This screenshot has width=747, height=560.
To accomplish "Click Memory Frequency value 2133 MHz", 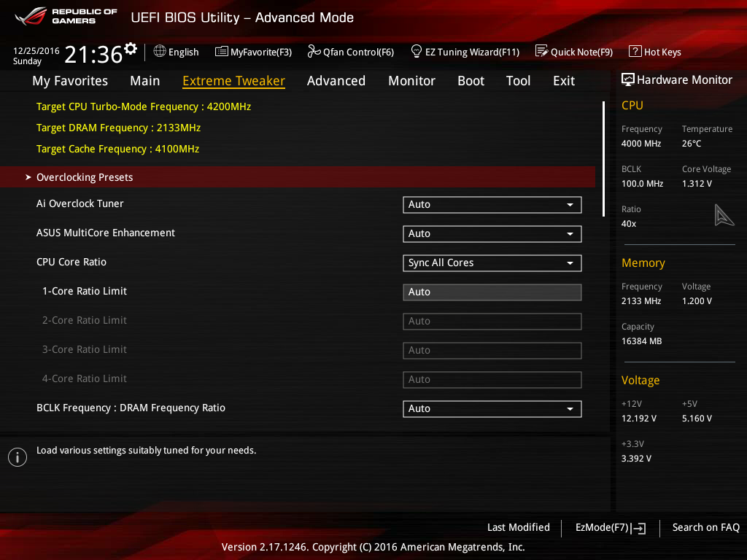I will click(x=641, y=301).
